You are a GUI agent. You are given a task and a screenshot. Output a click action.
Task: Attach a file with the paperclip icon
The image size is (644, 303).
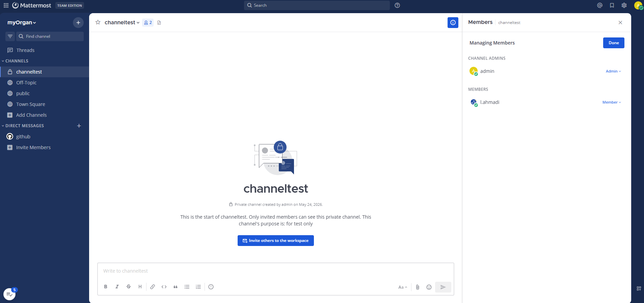point(418,287)
